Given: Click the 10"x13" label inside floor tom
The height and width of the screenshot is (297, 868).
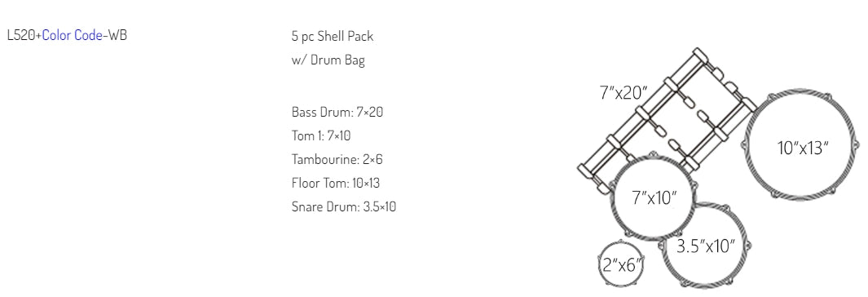Looking at the screenshot, I should (x=803, y=148).
